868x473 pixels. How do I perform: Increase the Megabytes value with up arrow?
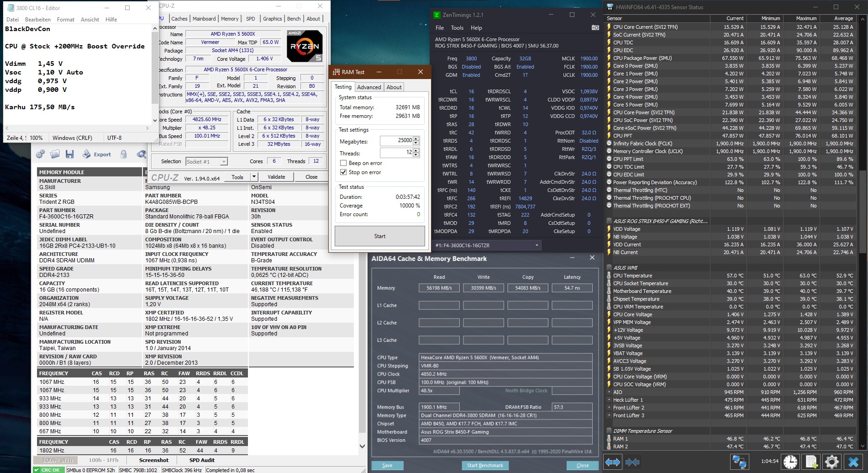click(x=416, y=138)
